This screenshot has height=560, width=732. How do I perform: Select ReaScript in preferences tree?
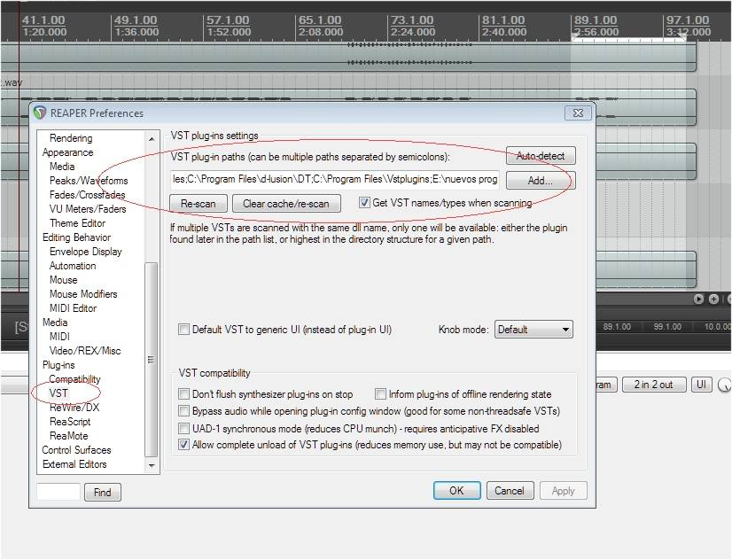click(70, 422)
